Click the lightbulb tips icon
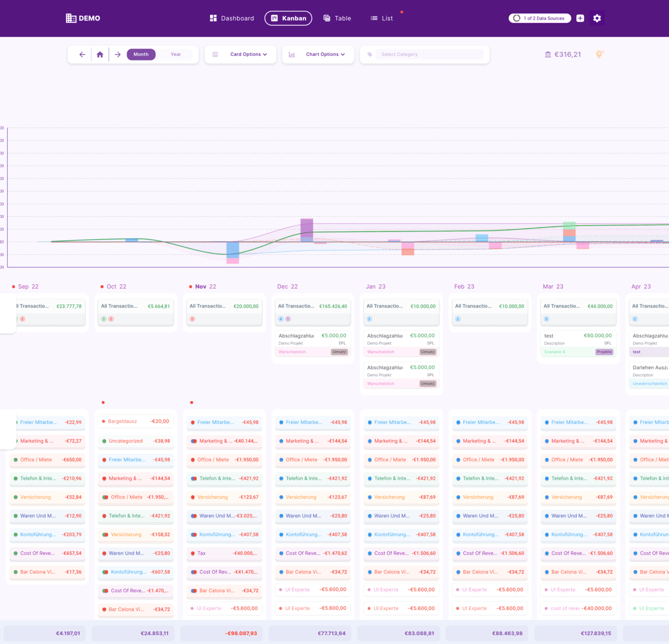This screenshot has height=644, width=669. point(600,54)
